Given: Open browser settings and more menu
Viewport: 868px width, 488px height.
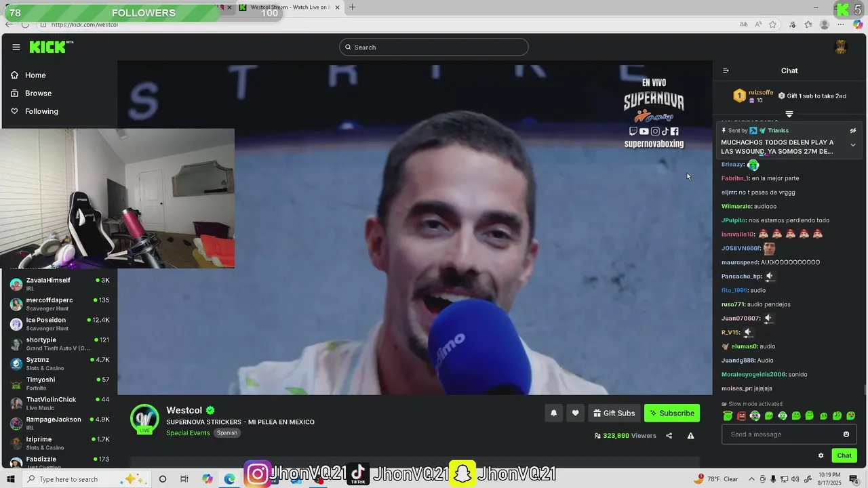Looking at the screenshot, I should (x=841, y=24).
